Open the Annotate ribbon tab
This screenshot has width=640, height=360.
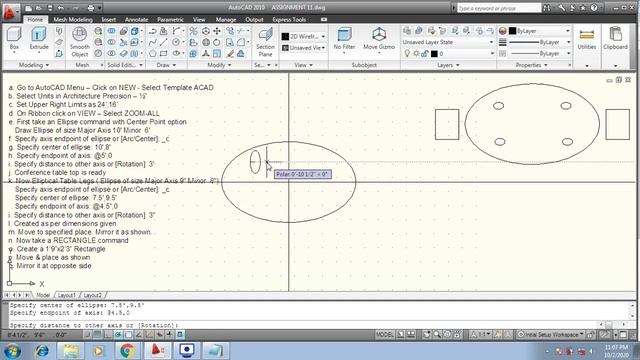136,19
